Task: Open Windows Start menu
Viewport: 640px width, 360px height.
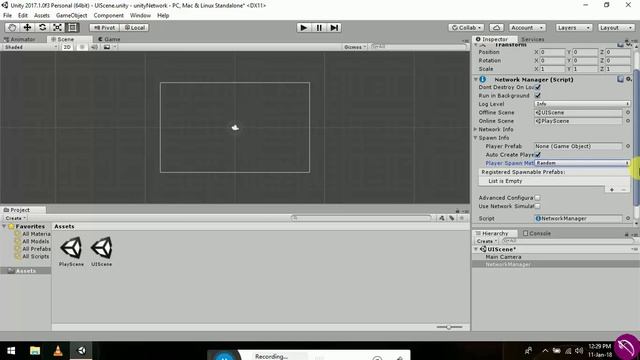Action: [x=11, y=351]
